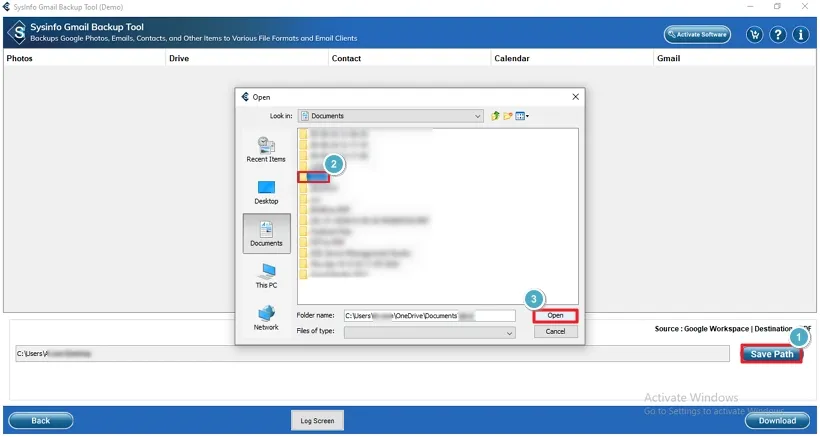Open the shopping cart purchase icon
This screenshot has height=437, width=820.
[755, 35]
